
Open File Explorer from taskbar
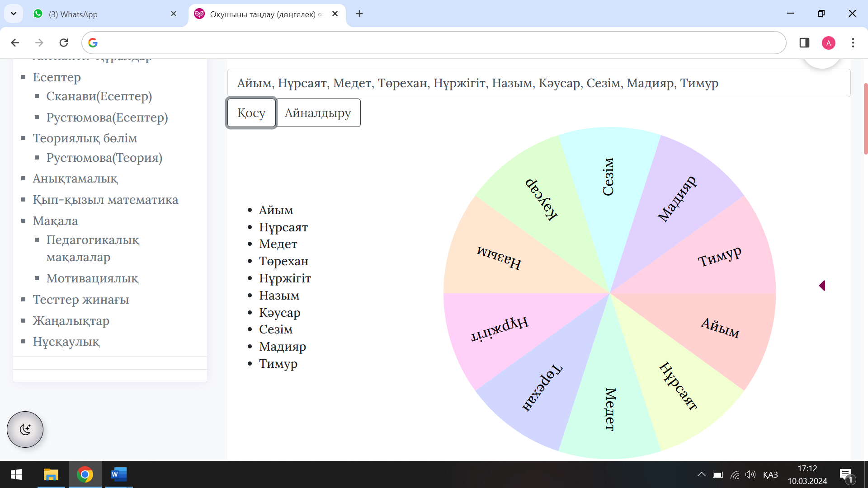pyautogui.click(x=51, y=474)
